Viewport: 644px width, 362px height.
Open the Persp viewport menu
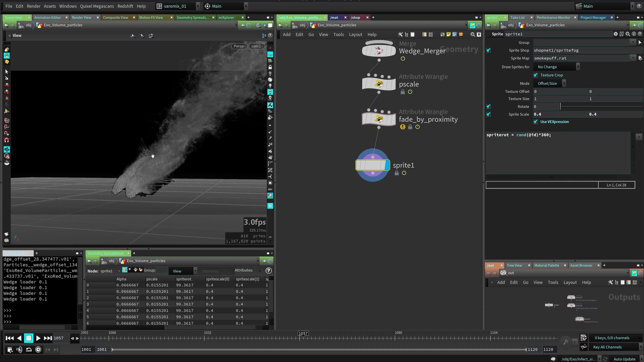pyautogui.click(x=239, y=46)
